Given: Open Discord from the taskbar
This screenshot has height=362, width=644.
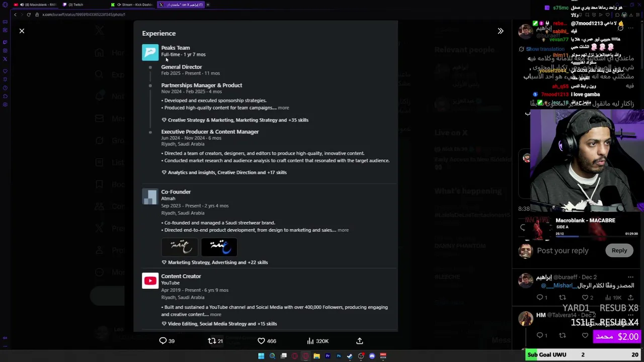Looking at the screenshot, I should pos(372,356).
